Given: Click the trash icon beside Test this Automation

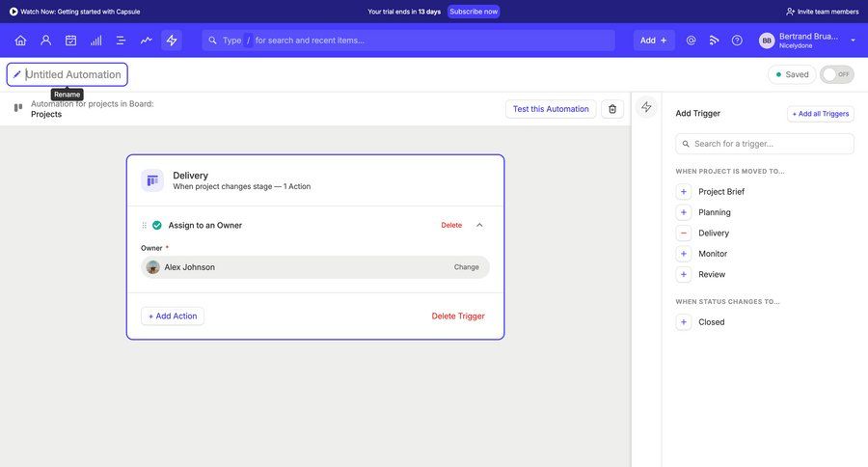Looking at the screenshot, I should click(612, 109).
